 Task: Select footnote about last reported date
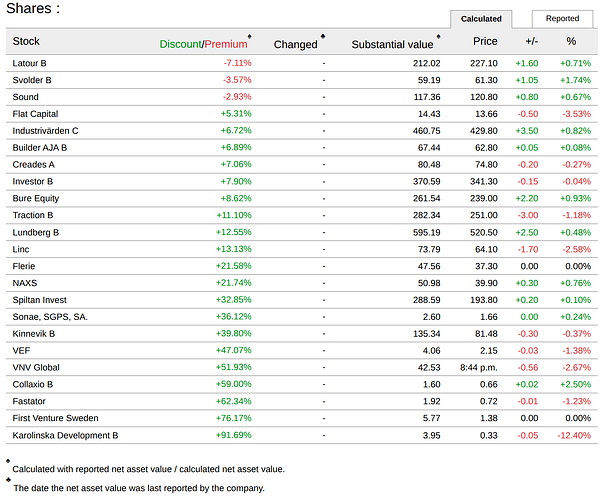[139, 488]
